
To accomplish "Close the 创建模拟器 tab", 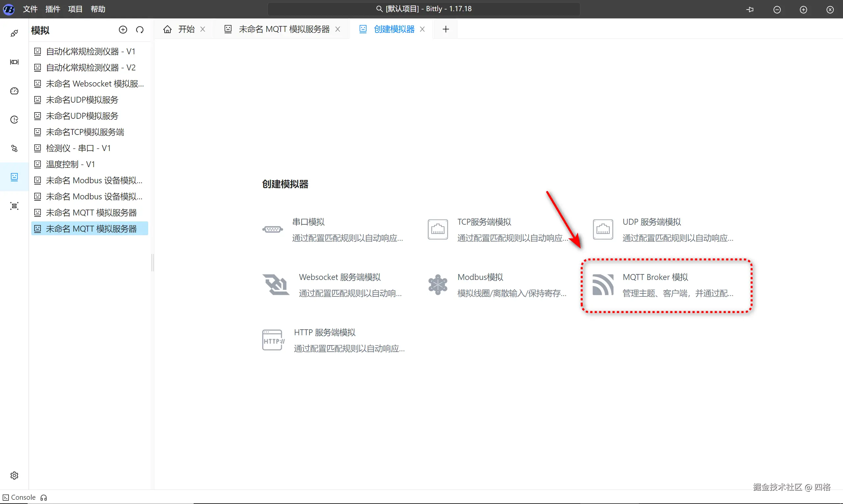I will tap(422, 29).
